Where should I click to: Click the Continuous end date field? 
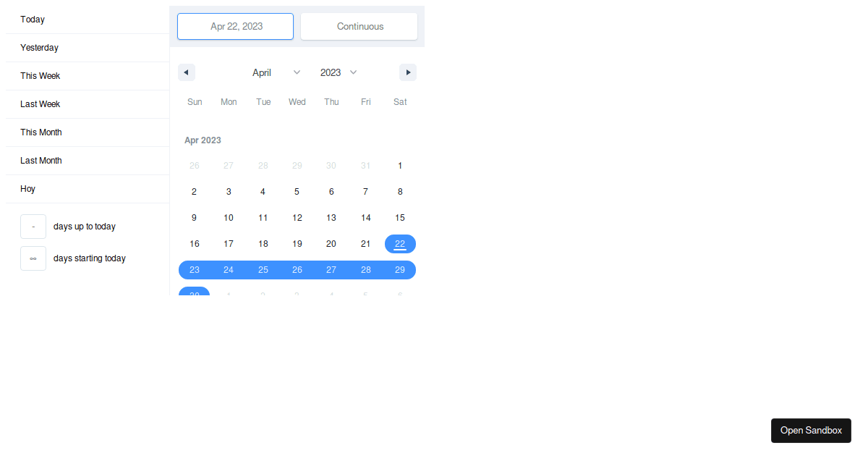(x=359, y=27)
